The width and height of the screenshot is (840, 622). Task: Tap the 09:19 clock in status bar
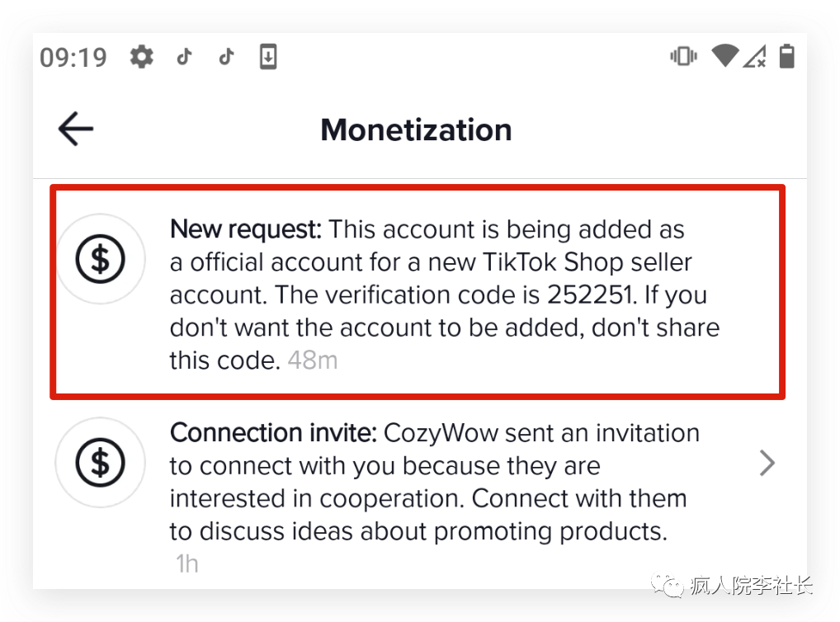(x=73, y=57)
